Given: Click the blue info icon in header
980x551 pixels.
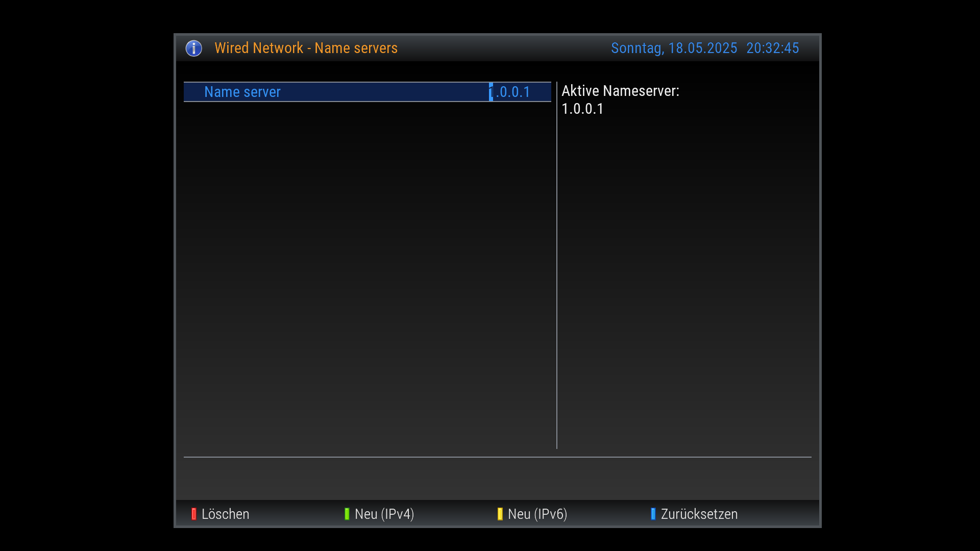Looking at the screenshot, I should [x=193, y=48].
